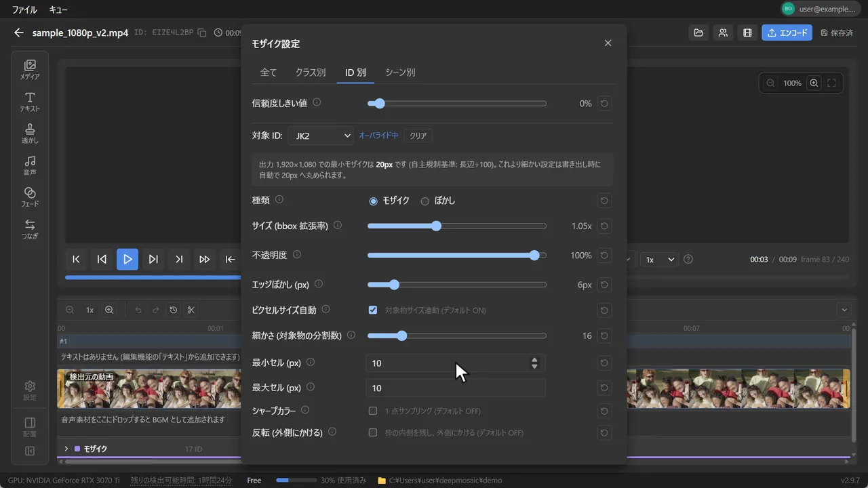Uncheck the ピクセルサイズ自動 checkbox

(x=373, y=310)
